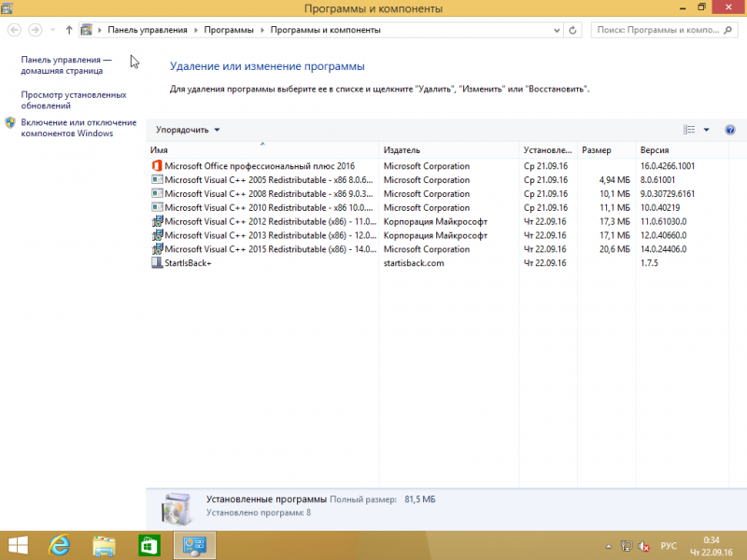Screen dimensions: 747x560
Task: Click the 20,6 МБ size cell
Action: tap(614, 248)
